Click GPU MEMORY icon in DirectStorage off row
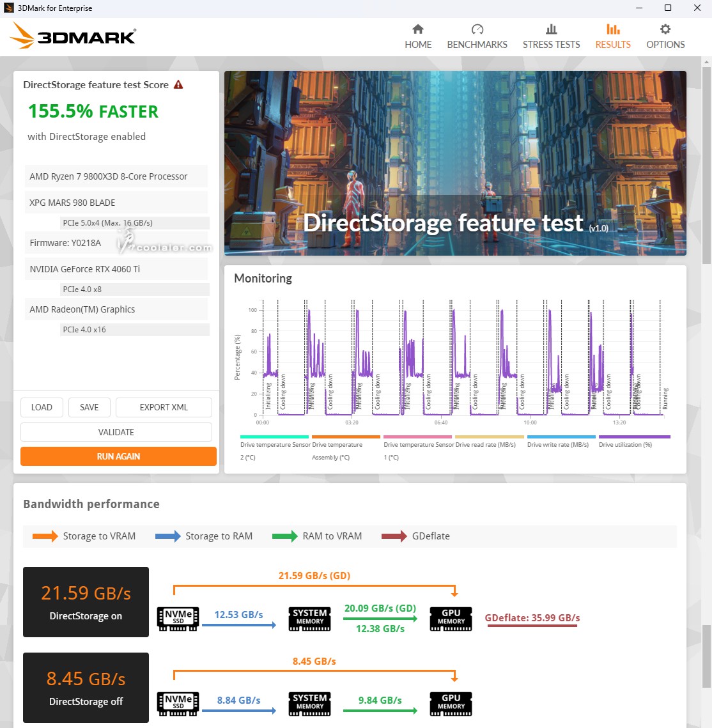The image size is (712, 728). point(451,704)
